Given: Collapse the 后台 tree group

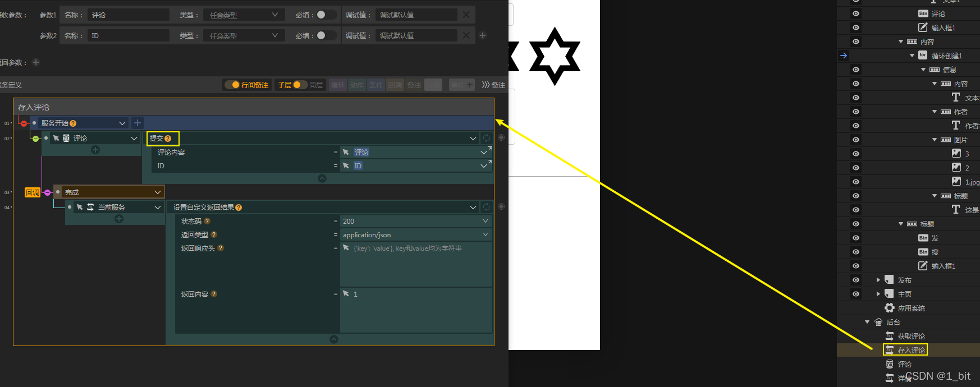Looking at the screenshot, I should click(x=867, y=322).
